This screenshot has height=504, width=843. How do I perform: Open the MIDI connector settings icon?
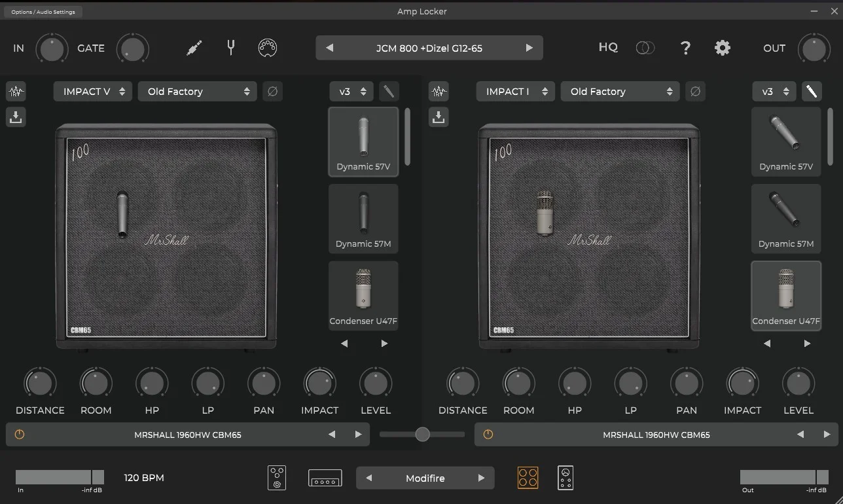[x=268, y=47]
